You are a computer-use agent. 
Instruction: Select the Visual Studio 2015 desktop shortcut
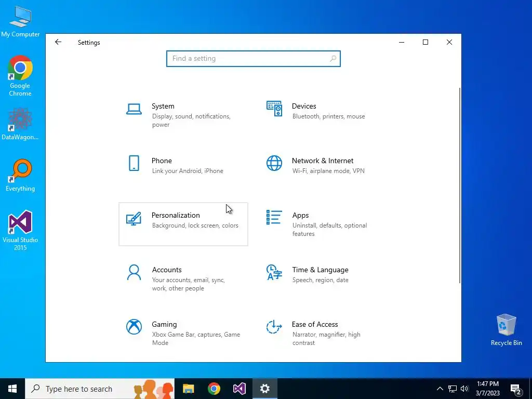pos(20,230)
